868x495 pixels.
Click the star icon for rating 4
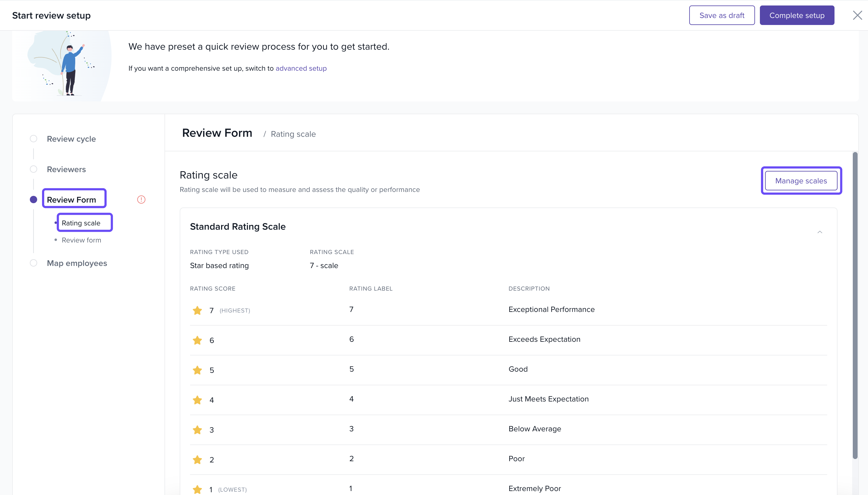click(x=197, y=400)
